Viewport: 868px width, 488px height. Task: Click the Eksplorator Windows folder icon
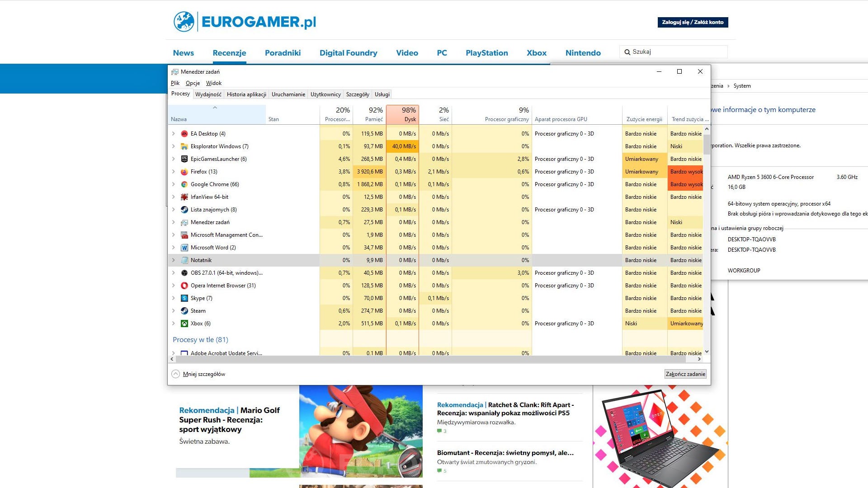(184, 146)
